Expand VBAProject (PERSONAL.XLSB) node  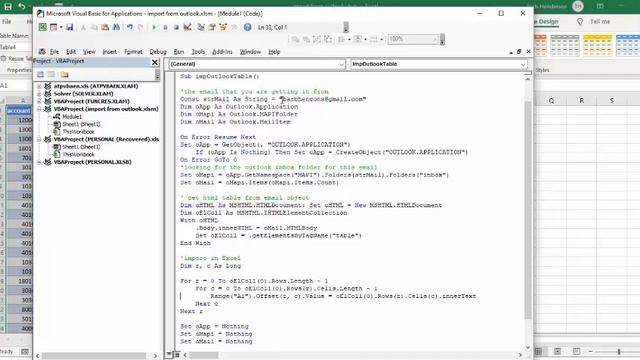(39, 162)
